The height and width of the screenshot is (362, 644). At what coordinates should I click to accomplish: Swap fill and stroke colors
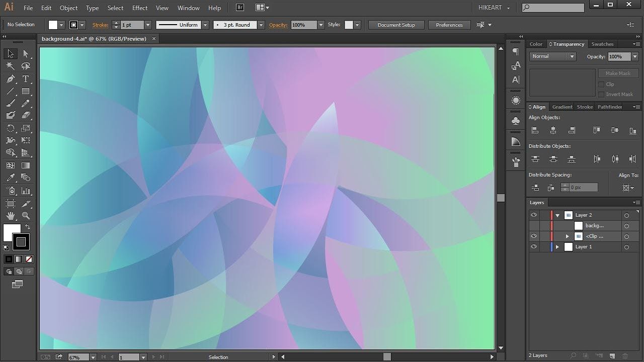[28, 227]
